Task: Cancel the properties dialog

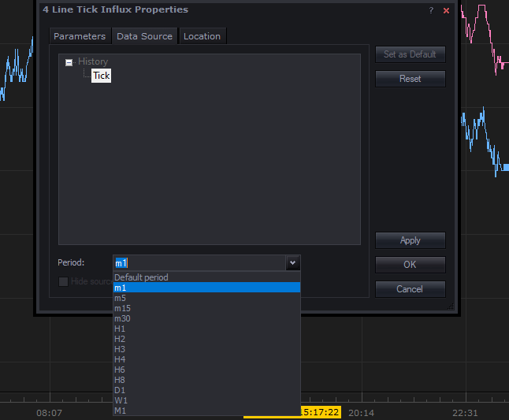Action: (411, 289)
